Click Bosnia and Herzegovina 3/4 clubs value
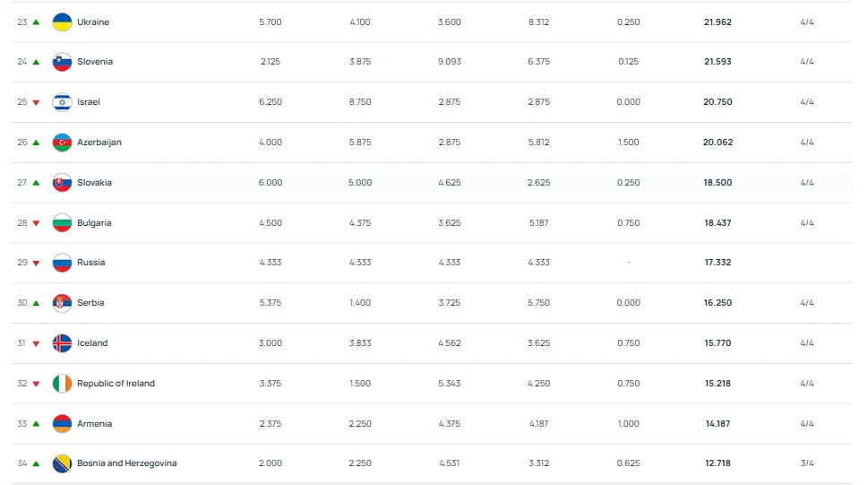 [806, 463]
